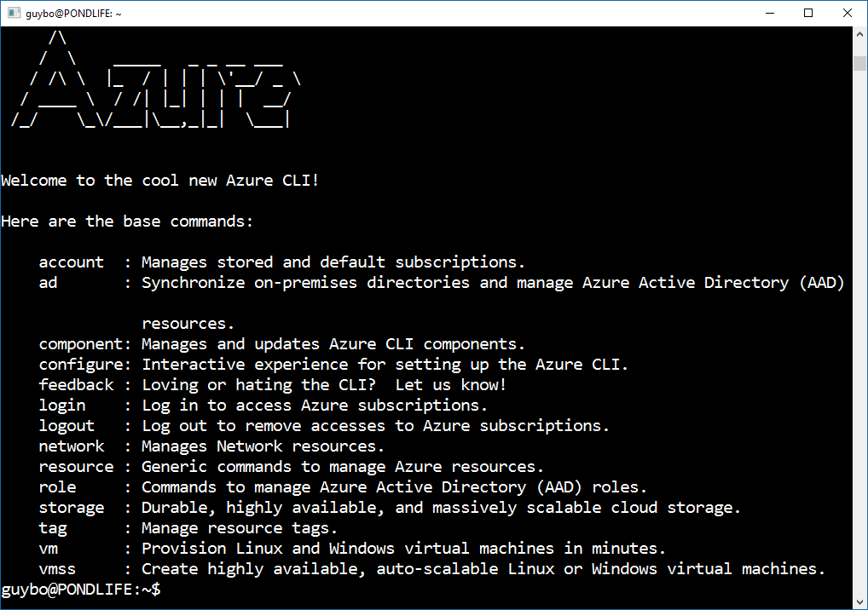868x610 pixels.
Task: Click 'Manages stored and default subscriptions.'
Action: (333, 262)
